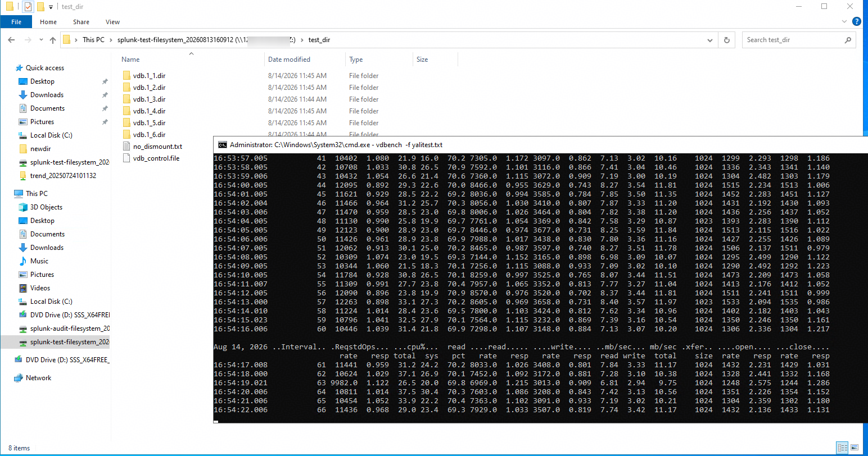Click Quick access in the navigation pane
This screenshot has height=456, width=868.
(x=45, y=68)
